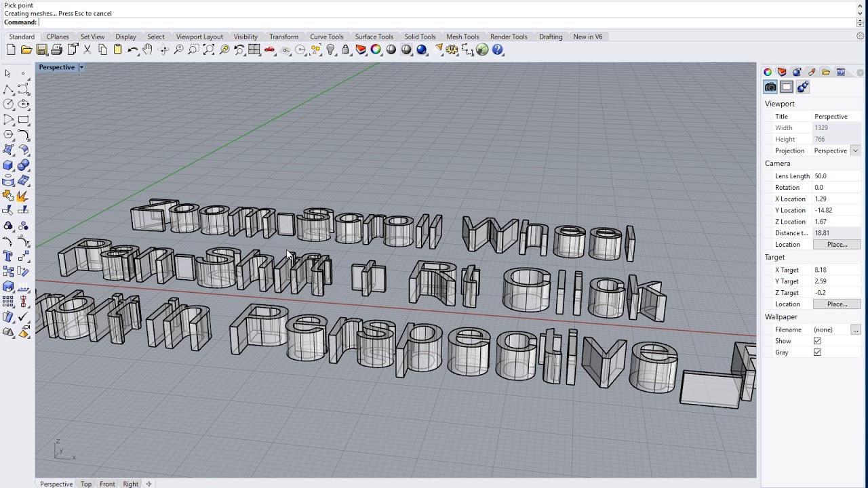
Task: Open the panel settings gear icon
Action: click(860, 73)
